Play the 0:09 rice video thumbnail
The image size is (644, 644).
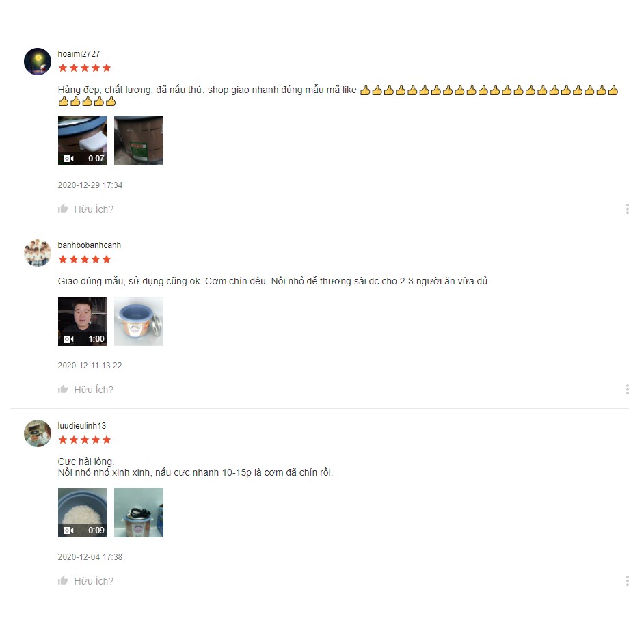pos(83,513)
